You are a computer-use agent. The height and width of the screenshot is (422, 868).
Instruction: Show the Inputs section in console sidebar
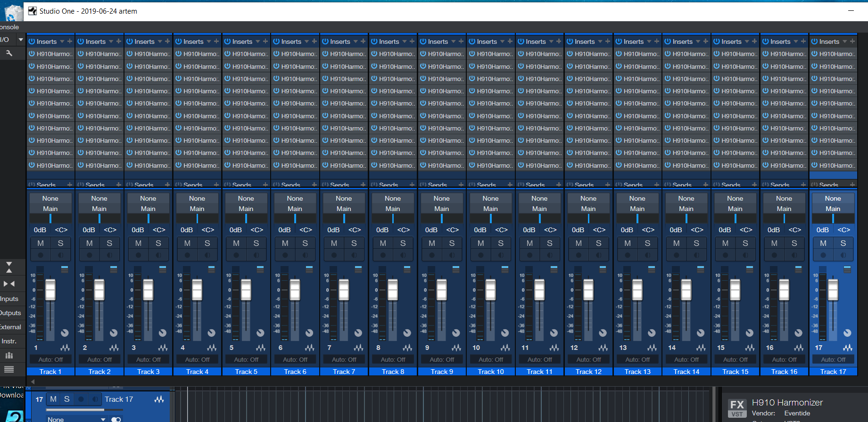point(9,299)
